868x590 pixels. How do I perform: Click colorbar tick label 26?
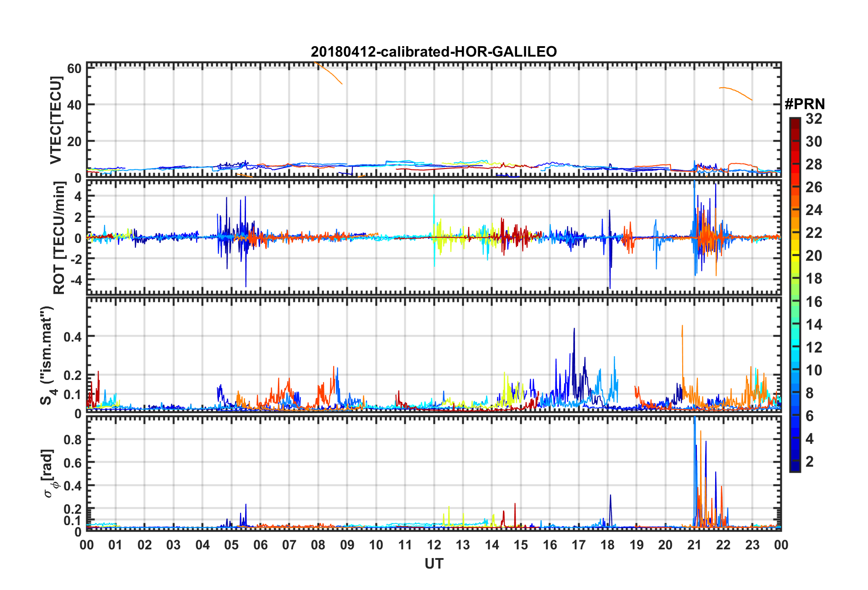pos(814,187)
